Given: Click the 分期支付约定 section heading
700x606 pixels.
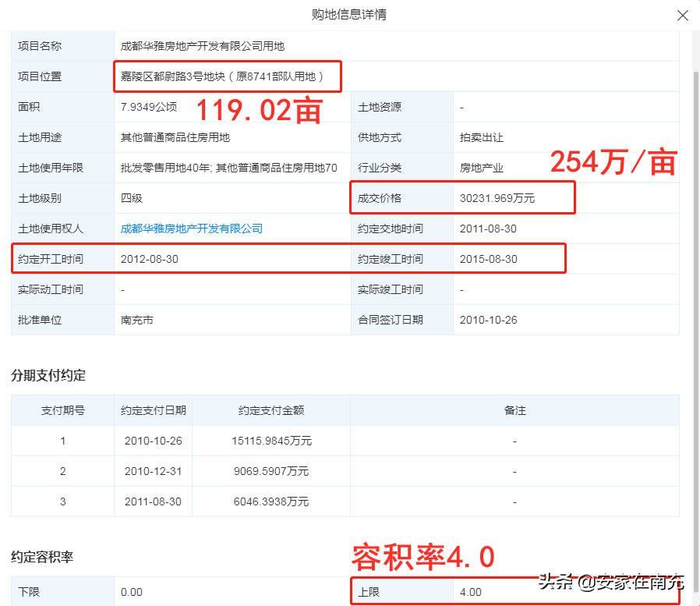Looking at the screenshot, I should pyautogui.click(x=48, y=375).
